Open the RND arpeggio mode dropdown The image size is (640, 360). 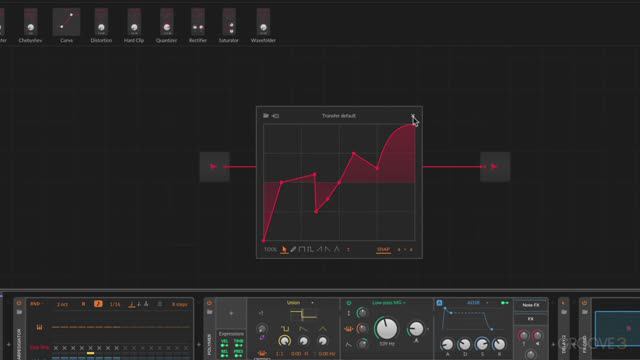tap(37, 304)
